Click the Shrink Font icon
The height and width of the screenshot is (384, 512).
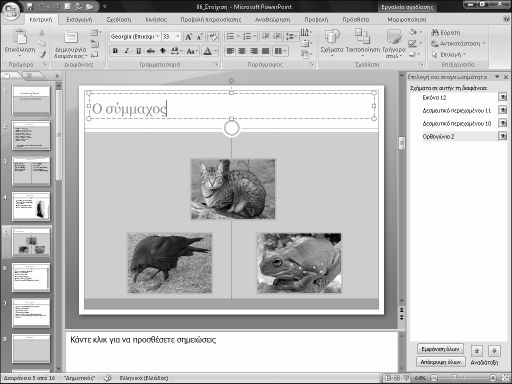pos(199,37)
